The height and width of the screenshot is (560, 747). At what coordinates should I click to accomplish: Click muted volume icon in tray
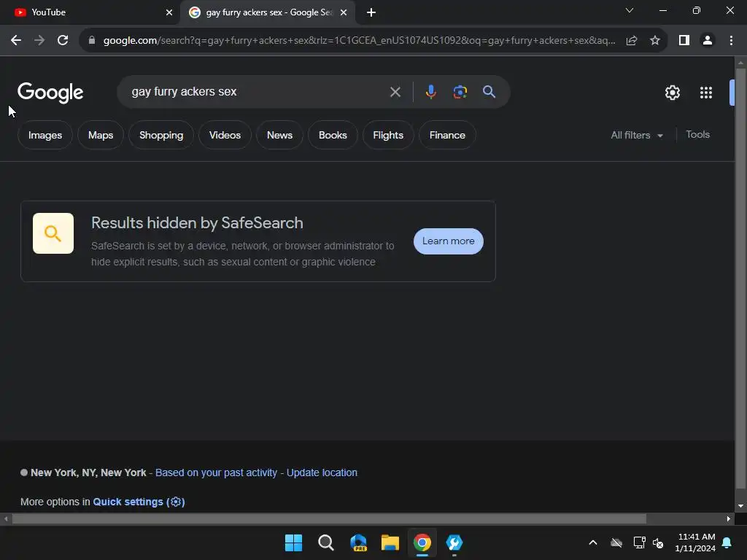pyautogui.click(x=658, y=542)
